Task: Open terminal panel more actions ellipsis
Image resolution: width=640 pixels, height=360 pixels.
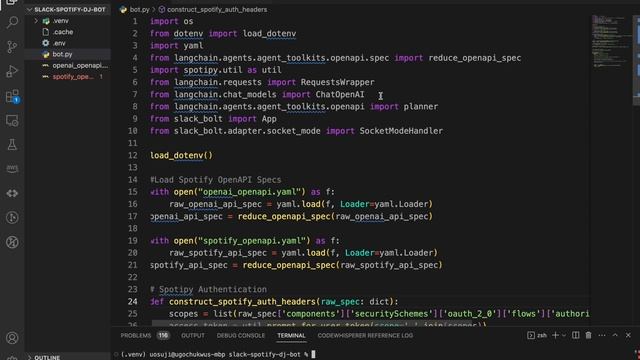Action: (x=602, y=335)
